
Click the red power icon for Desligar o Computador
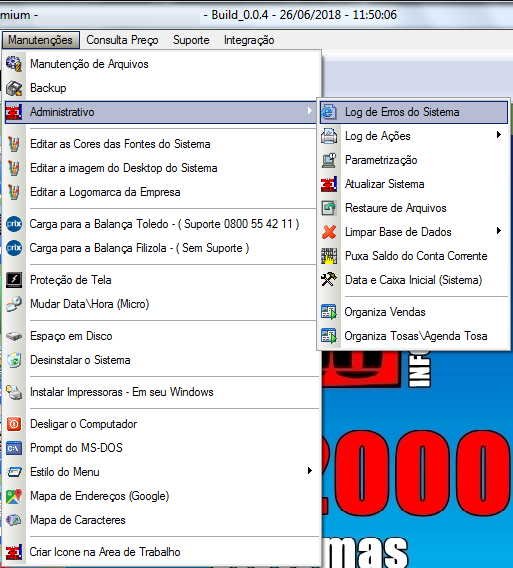(14, 424)
